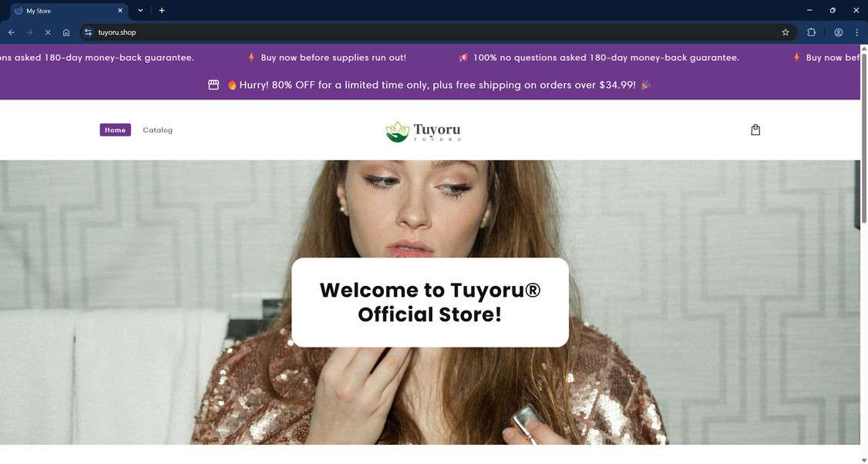Screen dimensions: 868x464
Task: Open a new tab with plus button
Action: 162,11
